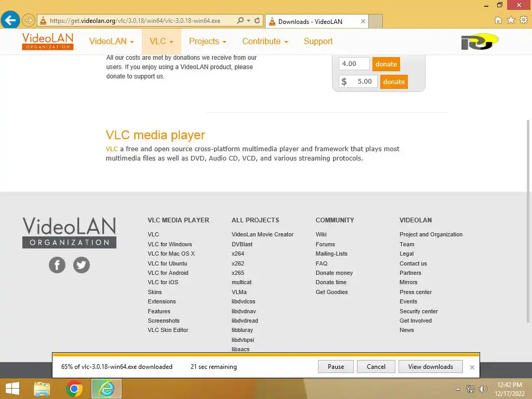Launch File Explorer from taskbar

tap(42, 389)
